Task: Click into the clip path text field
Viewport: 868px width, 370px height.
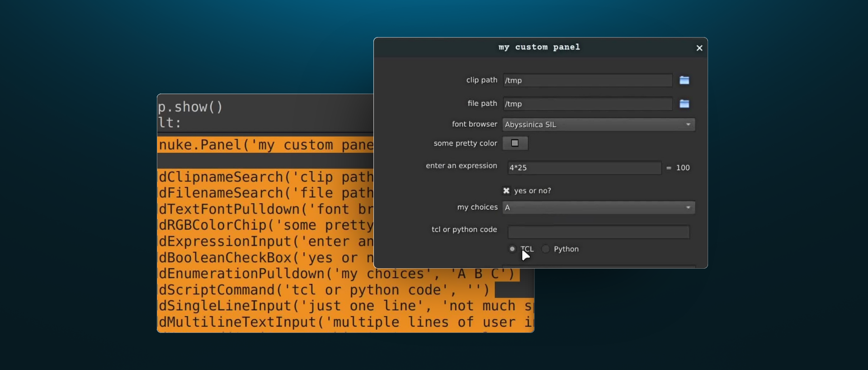Action: 587,81
